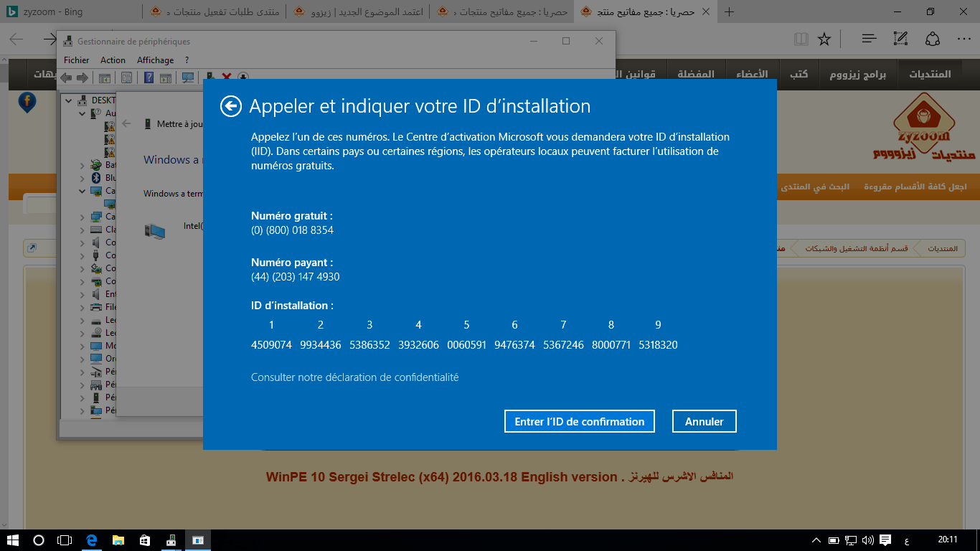This screenshot has width=980, height=551.
Task: Click small open-in-new-window arrow icon on webpage
Action: click(x=32, y=248)
